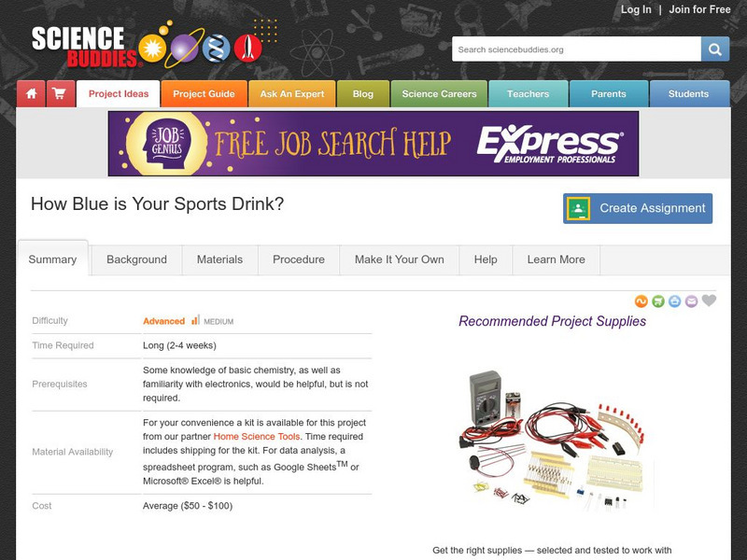Click the electronics kit supplies image
This screenshot has width=747, height=560.
pyautogui.click(x=552, y=438)
